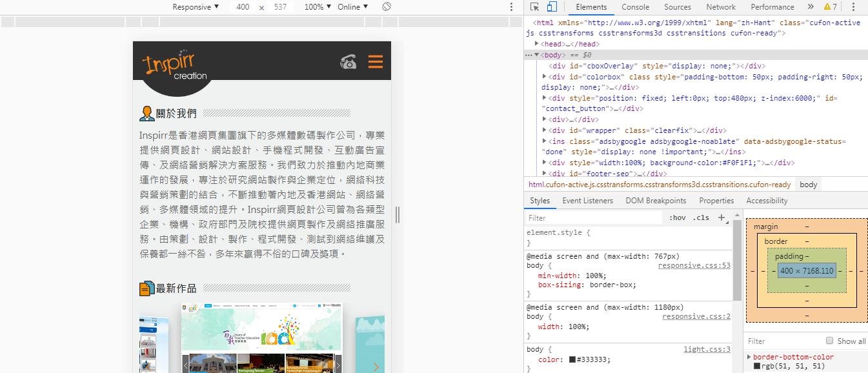Open the Network tab
Viewport: 868px width, 373px height.
[x=721, y=7]
